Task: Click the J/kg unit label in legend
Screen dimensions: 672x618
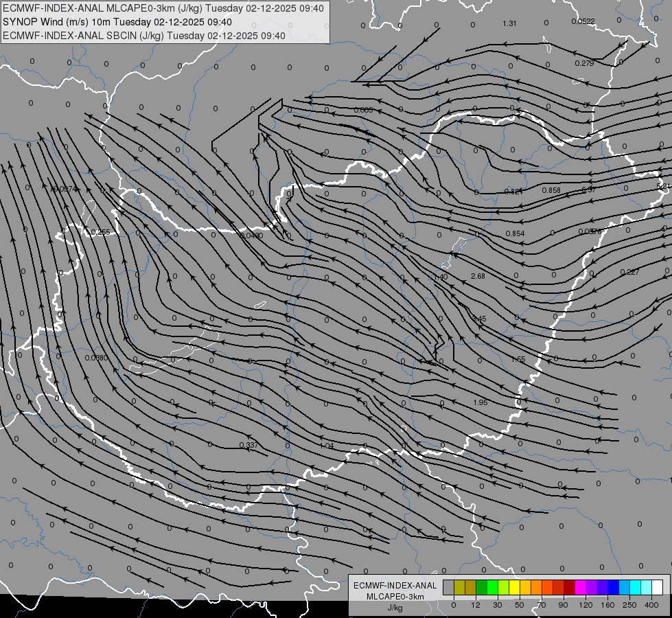Action: click(x=395, y=608)
